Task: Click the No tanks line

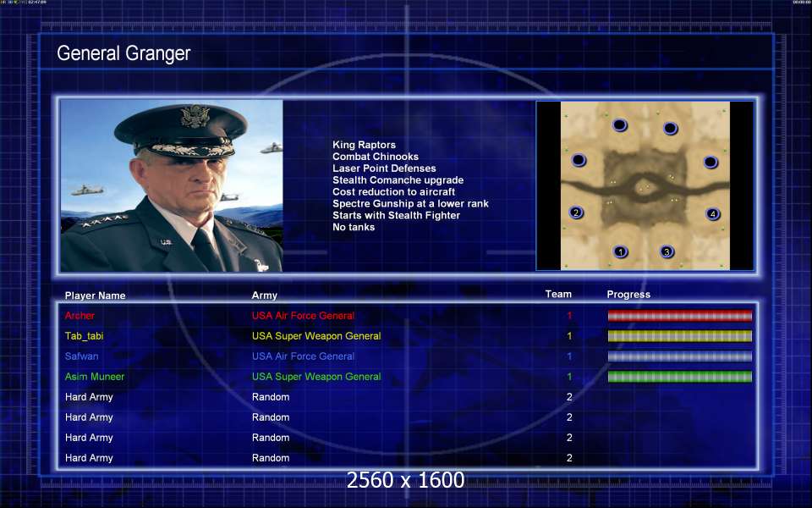Action: click(x=354, y=227)
